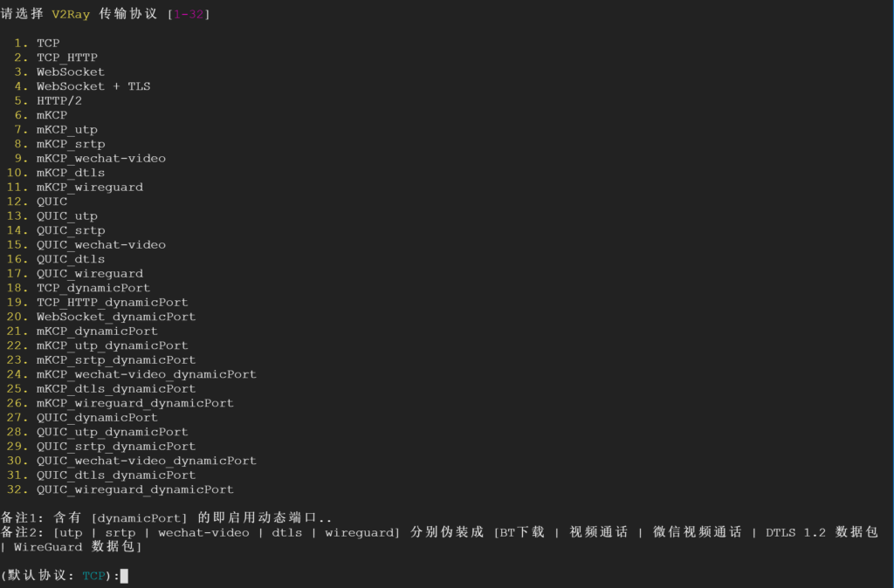Click "21. mKCP_dynamicPort" line
Screen dimensions: 894x588
click(x=83, y=331)
